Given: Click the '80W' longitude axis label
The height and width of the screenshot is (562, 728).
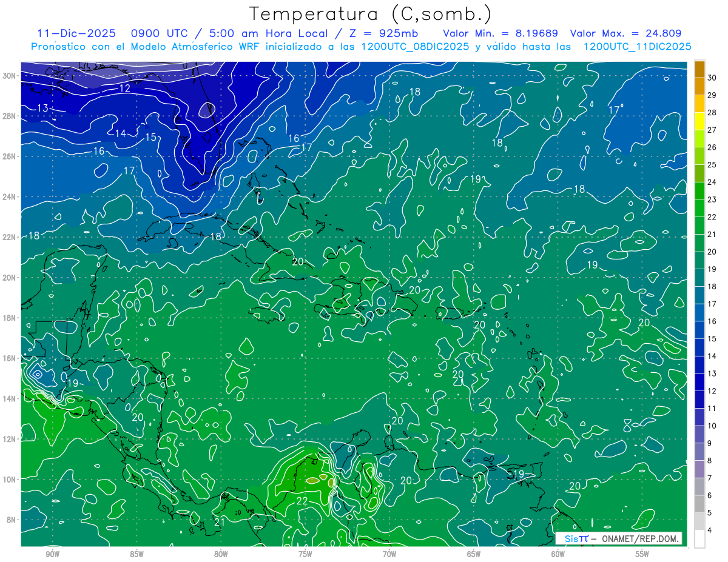Looking at the screenshot, I should point(221,554).
